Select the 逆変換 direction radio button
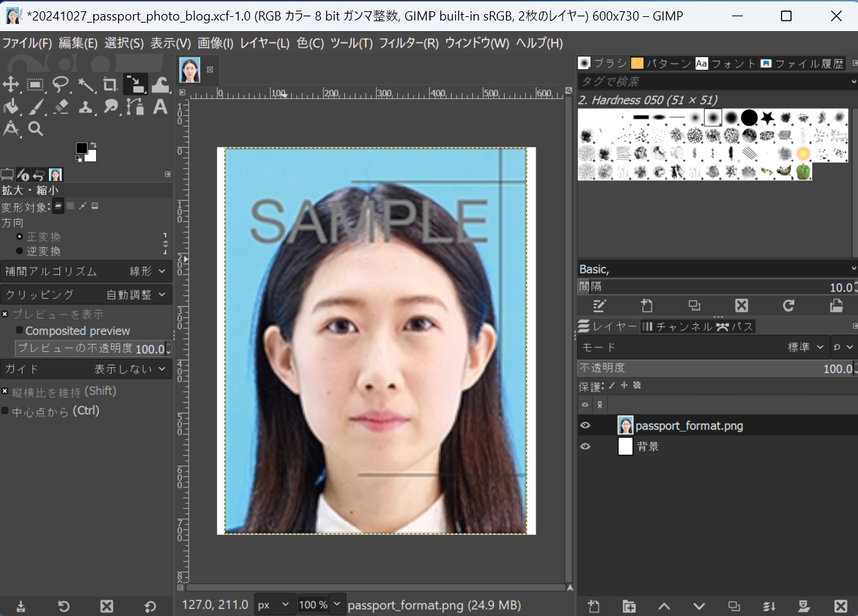Viewport: 858px width, 616px height. tap(20, 251)
